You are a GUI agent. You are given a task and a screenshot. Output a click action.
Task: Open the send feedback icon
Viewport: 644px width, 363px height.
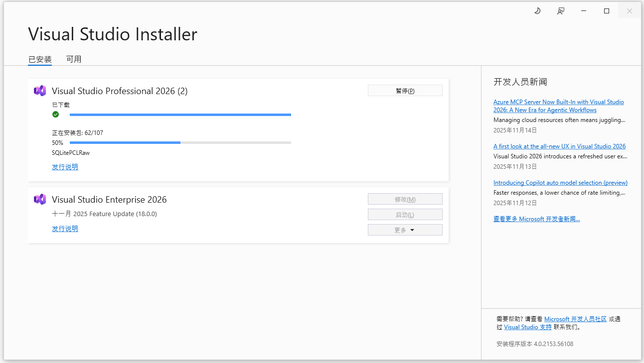point(561,11)
